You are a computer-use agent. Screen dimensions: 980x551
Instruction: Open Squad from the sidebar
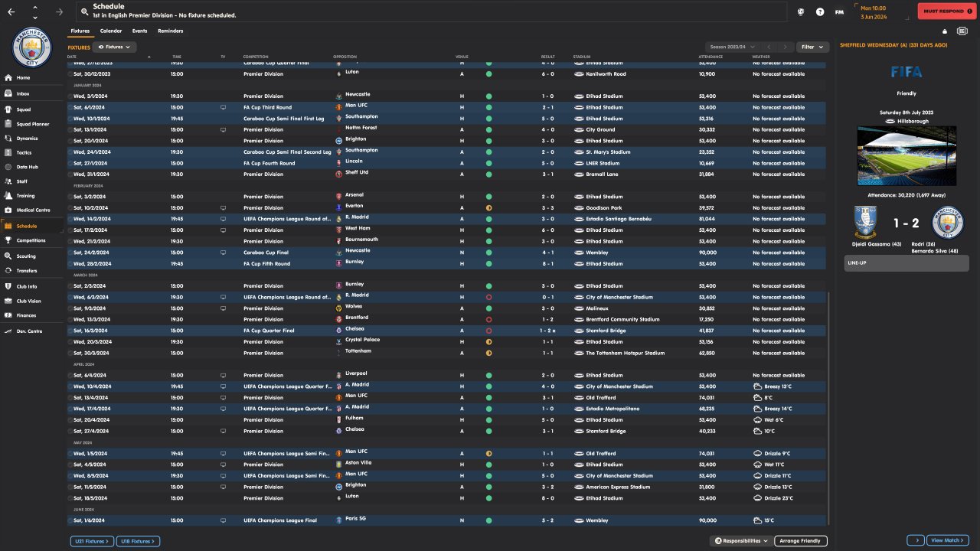point(24,109)
